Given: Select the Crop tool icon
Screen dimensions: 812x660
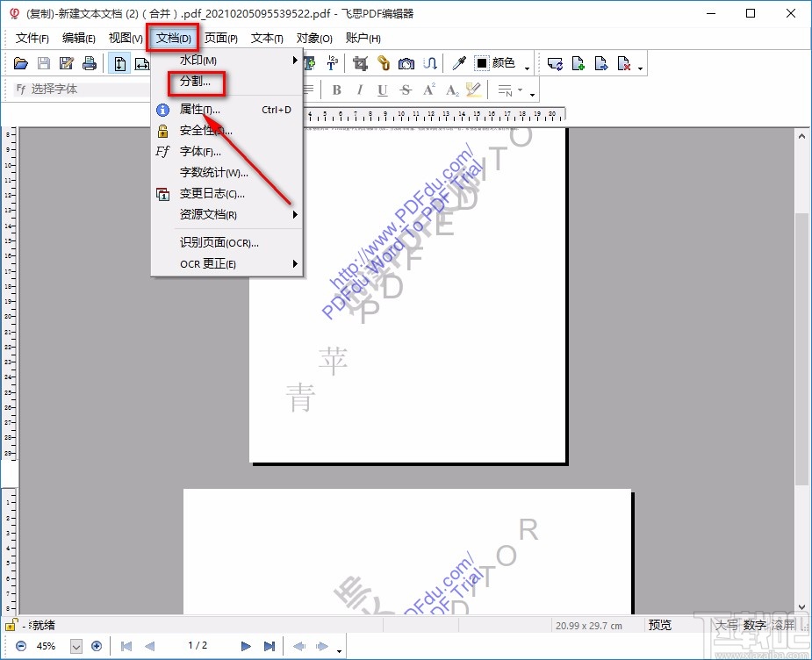Looking at the screenshot, I should [x=361, y=64].
